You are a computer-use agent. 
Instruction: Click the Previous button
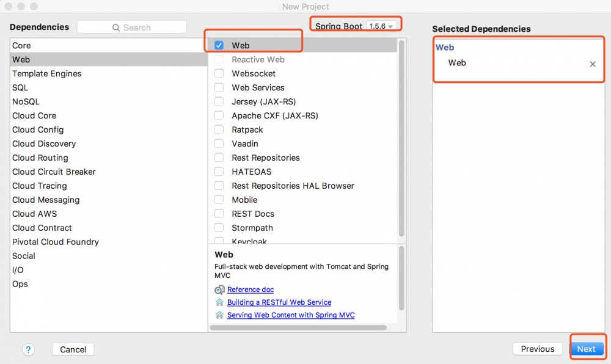pyautogui.click(x=537, y=348)
